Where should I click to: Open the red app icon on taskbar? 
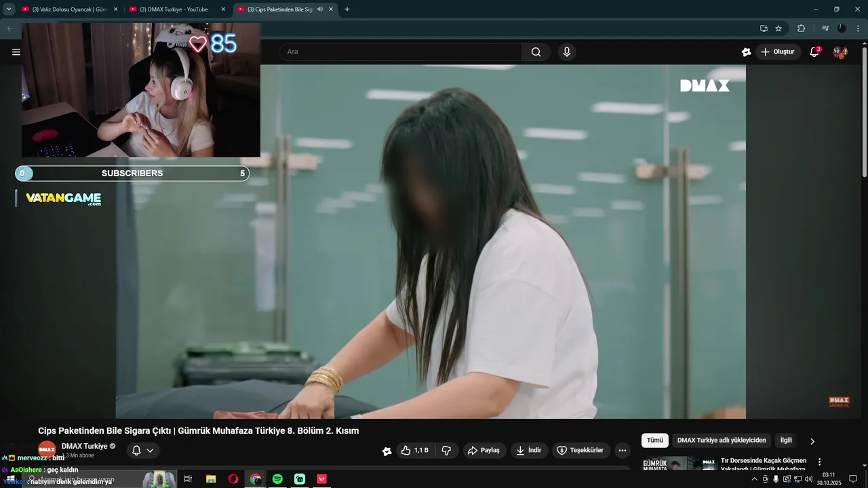tap(322, 479)
